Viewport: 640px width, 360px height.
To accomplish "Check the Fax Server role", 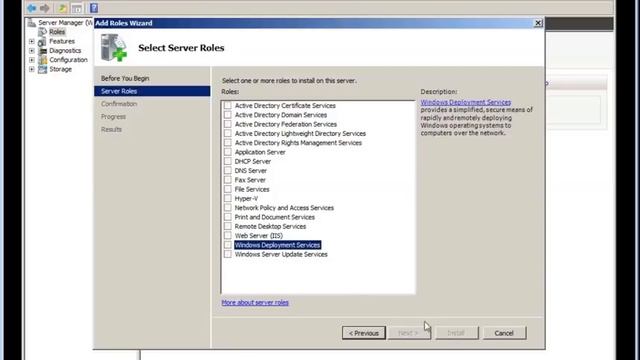I will [x=228, y=180].
